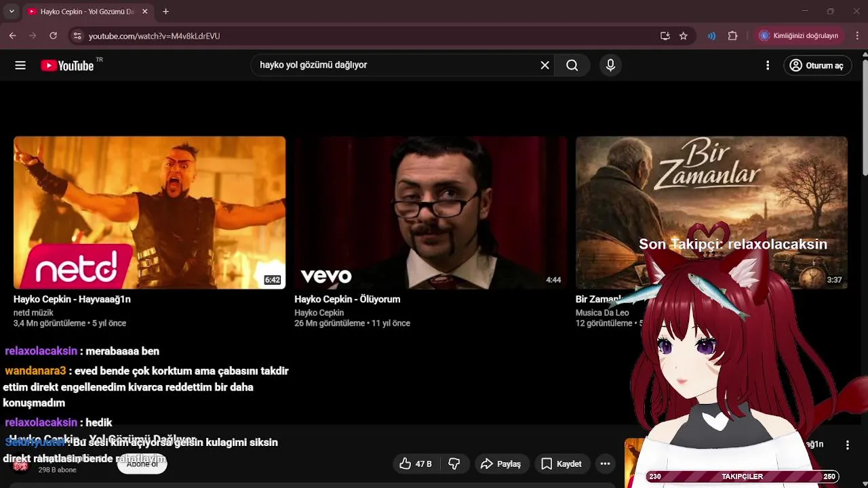Open Hayko Cepkin channel under Ölüyorum
Image resolution: width=868 pixels, height=488 pixels.
coord(319,312)
